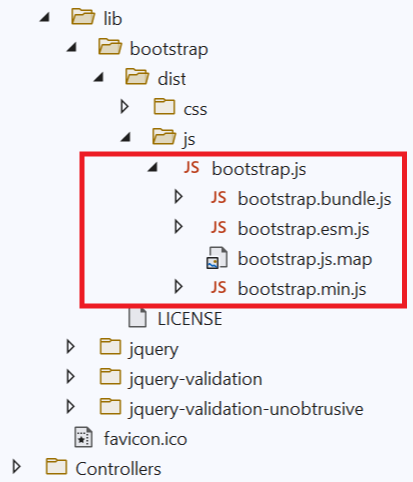Click the lib folder icon
Screen dimensions: 413x482
point(83,17)
